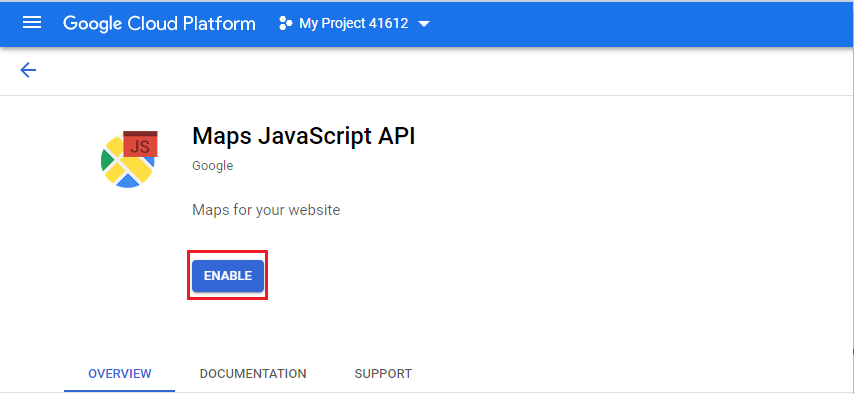
Task: Click the Maps JavaScript API heading
Action: [303, 137]
